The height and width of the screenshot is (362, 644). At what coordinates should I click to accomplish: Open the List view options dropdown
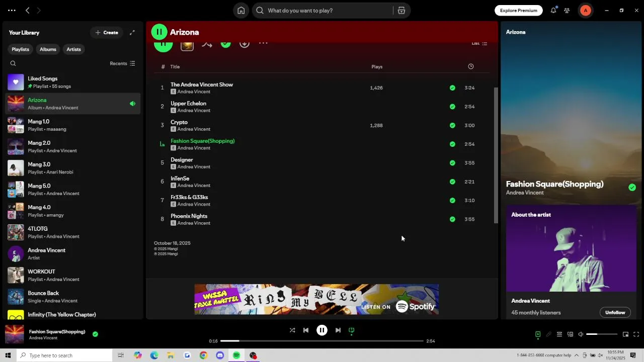[479, 44]
